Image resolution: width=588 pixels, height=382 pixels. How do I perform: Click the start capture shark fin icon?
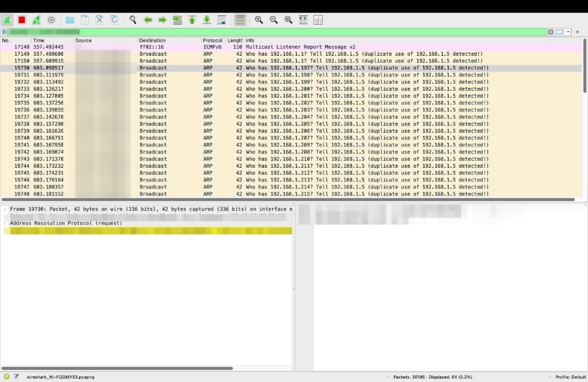coord(7,20)
